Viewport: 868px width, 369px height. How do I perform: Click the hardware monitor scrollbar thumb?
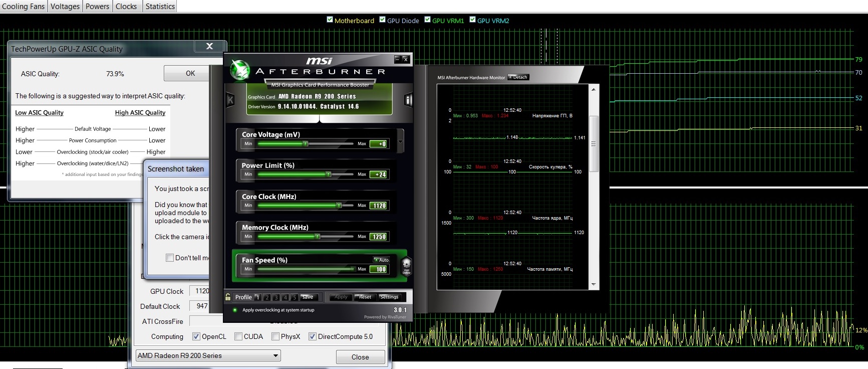[x=594, y=144]
